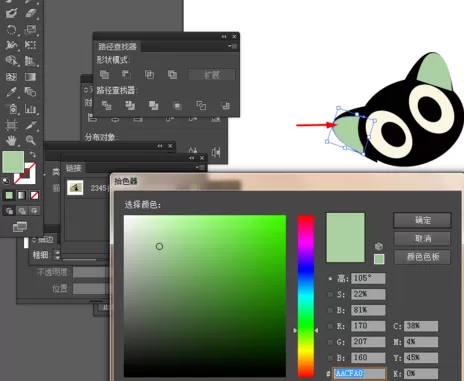Select the Scale tool
This screenshot has height=381, width=464.
tap(30, 30)
